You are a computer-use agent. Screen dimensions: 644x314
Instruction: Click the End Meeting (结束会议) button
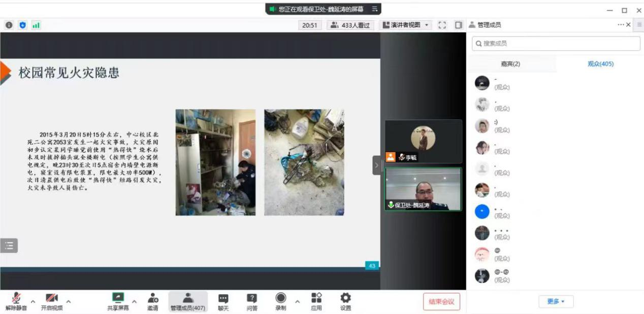(441, 301)
